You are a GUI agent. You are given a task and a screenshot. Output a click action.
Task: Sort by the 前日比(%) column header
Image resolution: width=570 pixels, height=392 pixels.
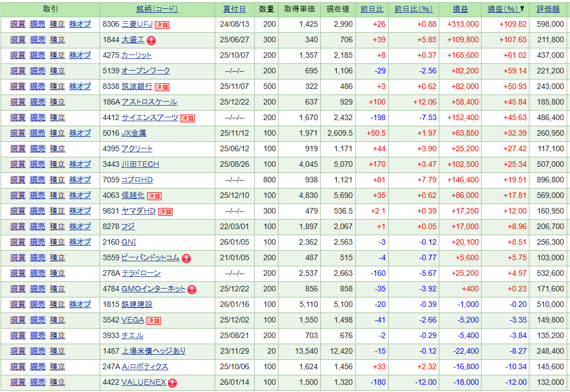coord(413,9)
